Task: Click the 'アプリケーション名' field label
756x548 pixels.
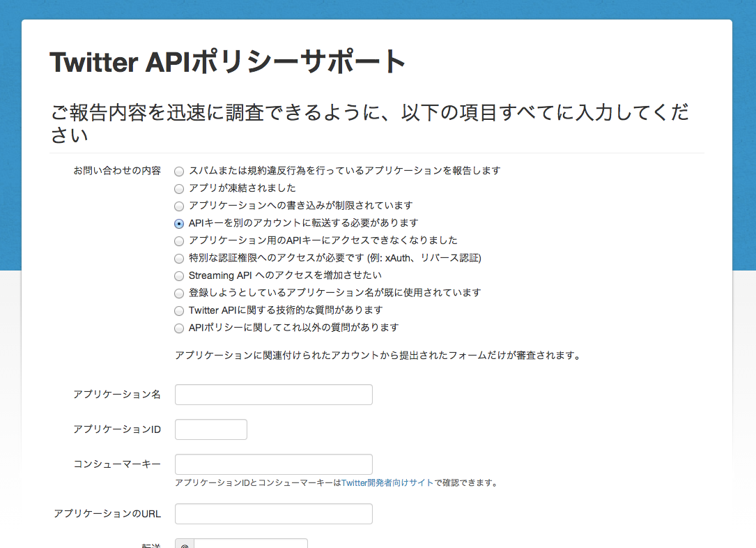Action: point(117,395)
